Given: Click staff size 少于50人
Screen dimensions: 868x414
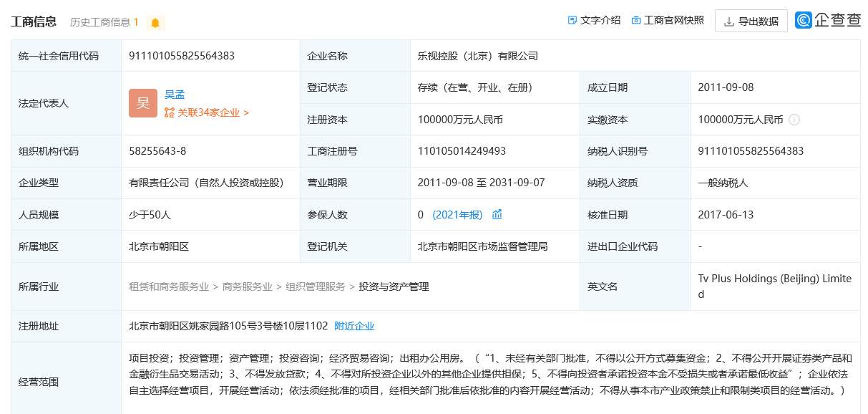Looking at the screenshot, I should coord(150,215).
